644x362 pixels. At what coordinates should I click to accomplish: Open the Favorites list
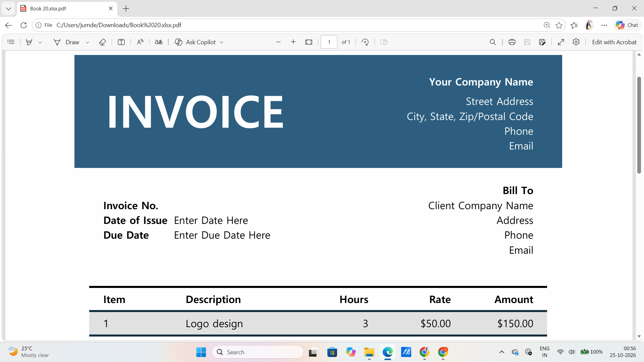tap(574, 25)
